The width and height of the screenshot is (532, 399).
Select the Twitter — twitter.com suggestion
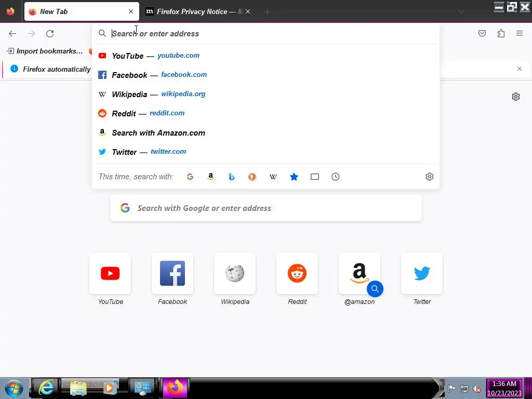[x=265, y=152]
